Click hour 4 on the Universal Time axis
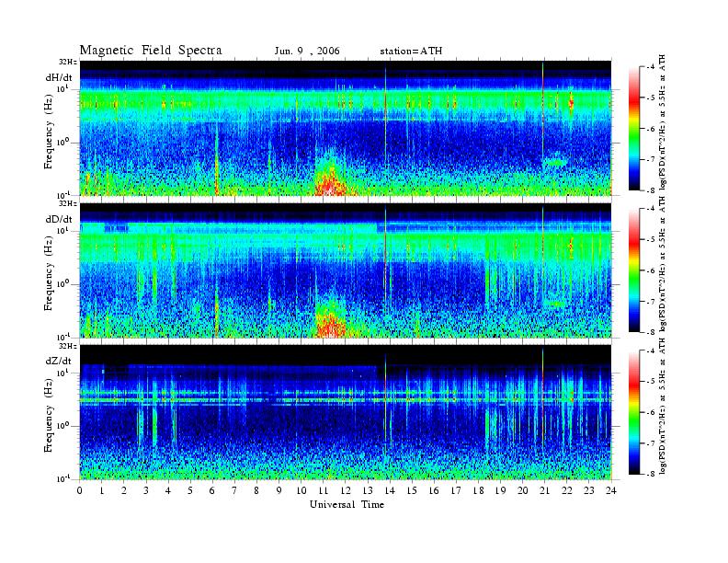 168,490
